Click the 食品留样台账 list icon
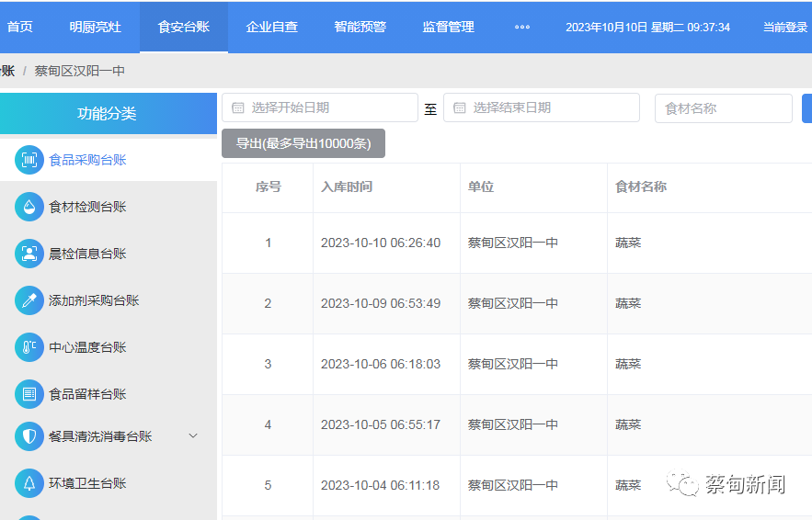The height and width of the screenshot is (520, 812). (x=29, y=394)
